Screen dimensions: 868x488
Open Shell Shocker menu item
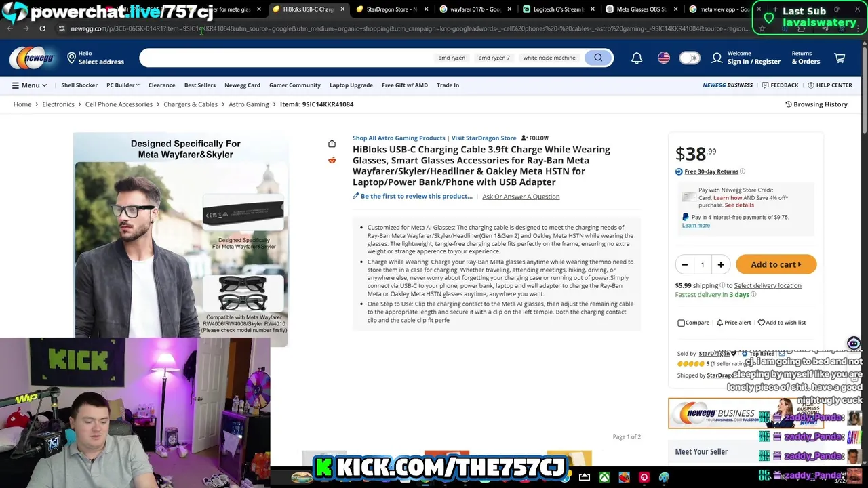pos(79,85)
